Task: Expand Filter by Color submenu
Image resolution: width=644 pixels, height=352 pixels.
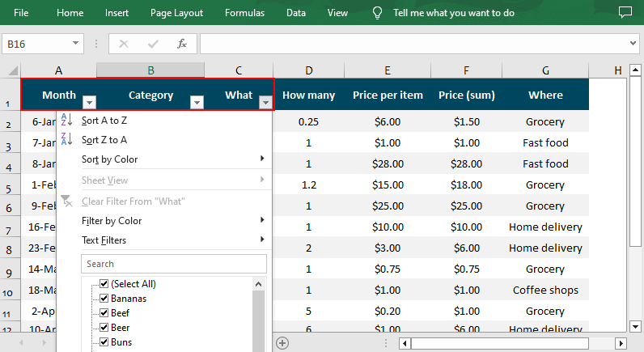Action: [262, 220]
